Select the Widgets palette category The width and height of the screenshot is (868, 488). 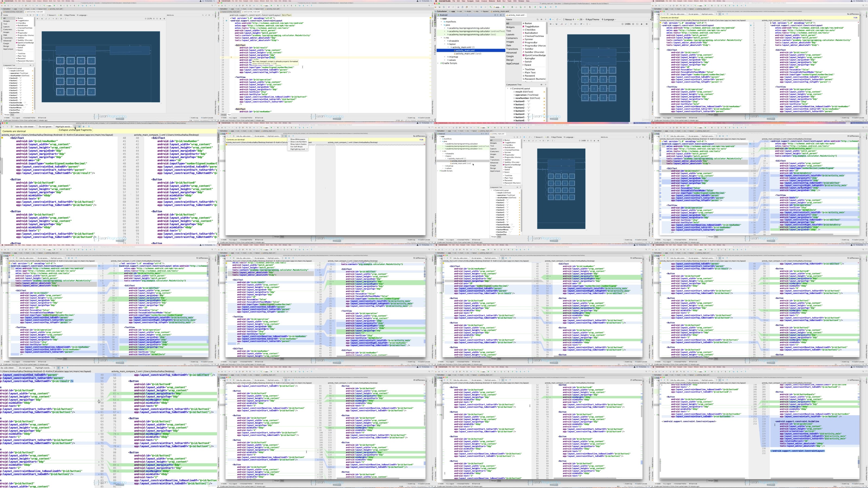point(510,27)
